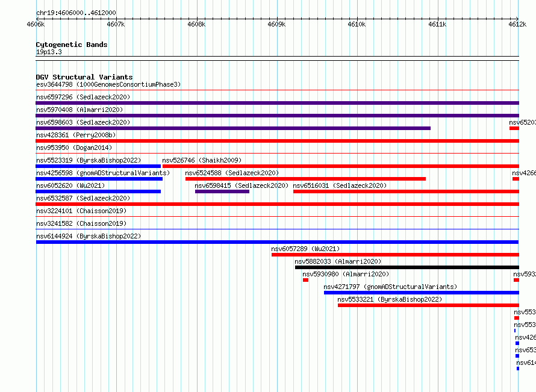Image resolution: width=536 pixels, height=392 pixels.
Task: Open the nsv6598603 (Sedlazeck2020) label
Action: [x=83, y=122]
